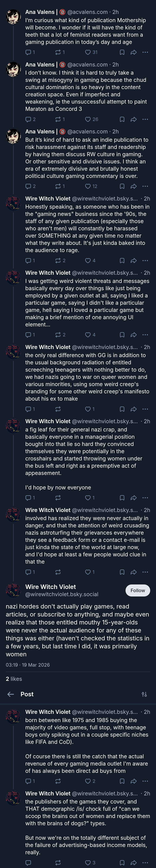The width and height of the screenshot is (156, 868).
Task: Reply to the 'curious what kind of publication' post
Action: click(30, 52)
